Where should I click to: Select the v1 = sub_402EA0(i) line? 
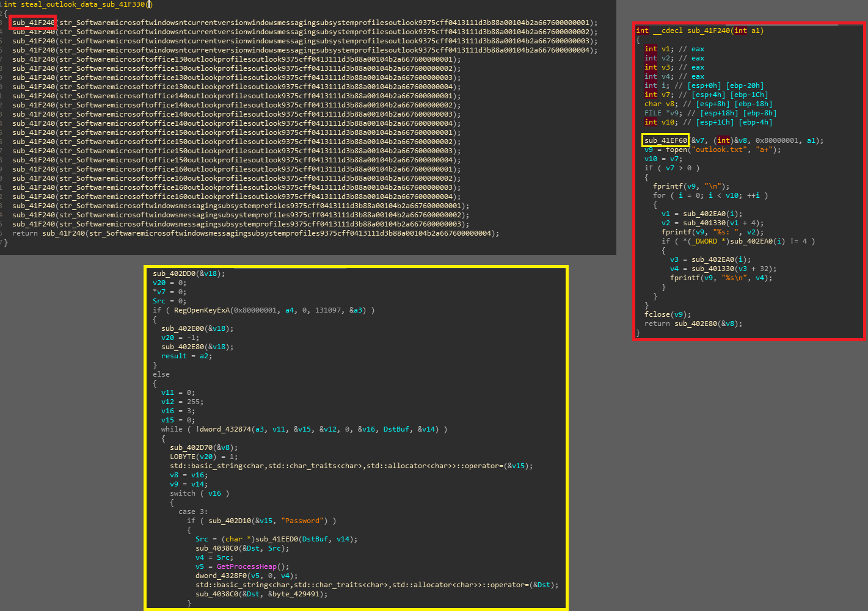(702, 214)
